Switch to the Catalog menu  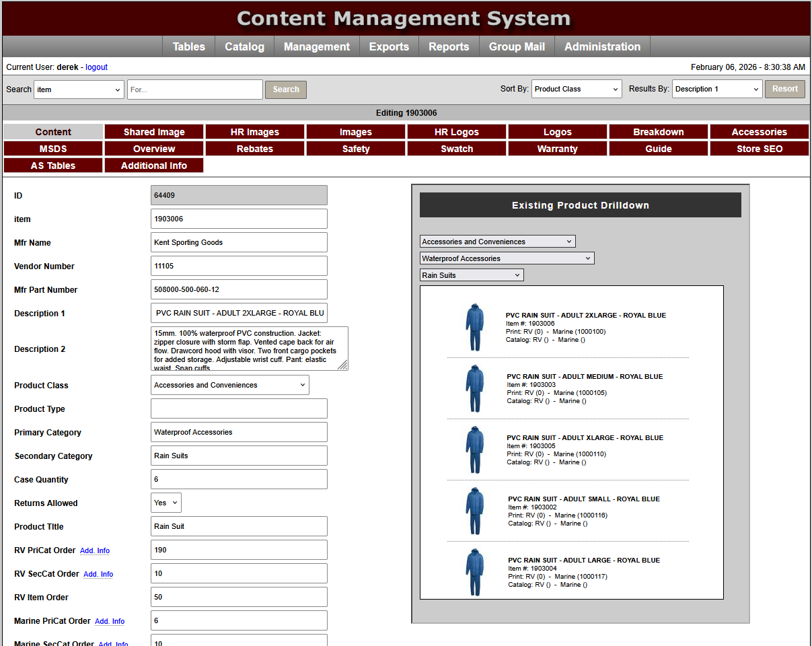coord(244,46)
